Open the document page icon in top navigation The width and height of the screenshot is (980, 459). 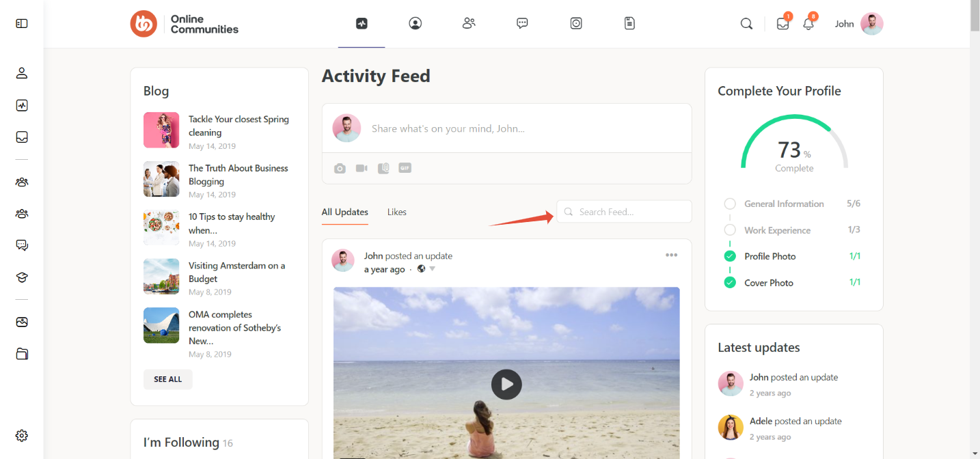(x=629, y=23)
